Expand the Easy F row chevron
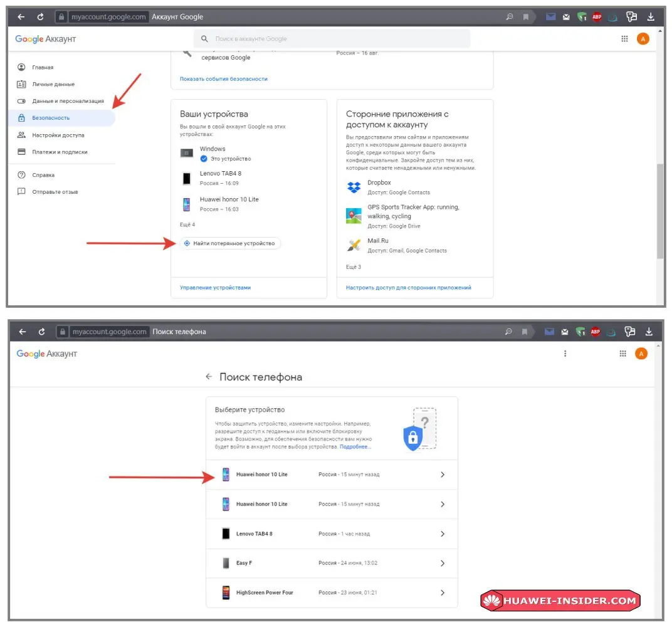 pyautogui.click(x=443, y=563)
